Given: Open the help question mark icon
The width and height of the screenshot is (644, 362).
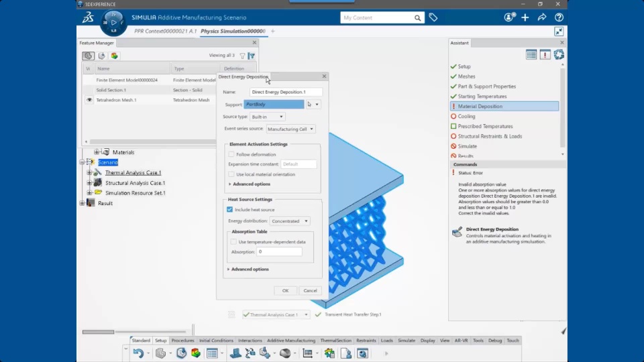Looking at the screenshot, I should click(559, 17).
